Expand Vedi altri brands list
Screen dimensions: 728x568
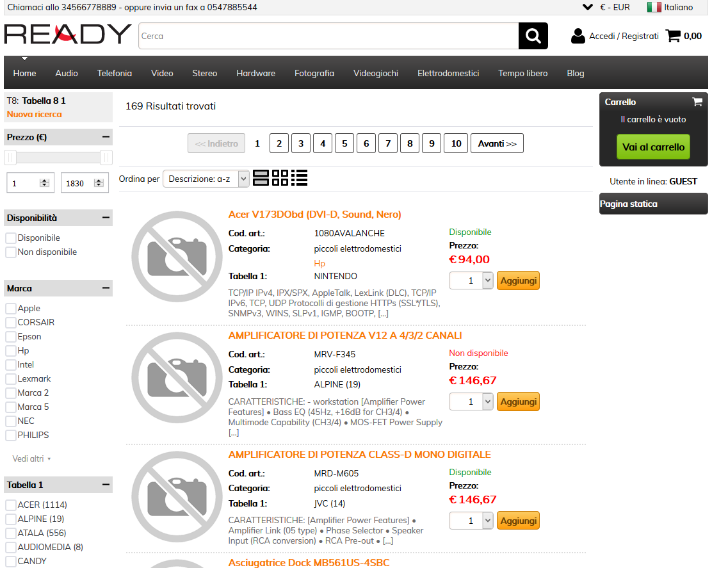[31, 459]
